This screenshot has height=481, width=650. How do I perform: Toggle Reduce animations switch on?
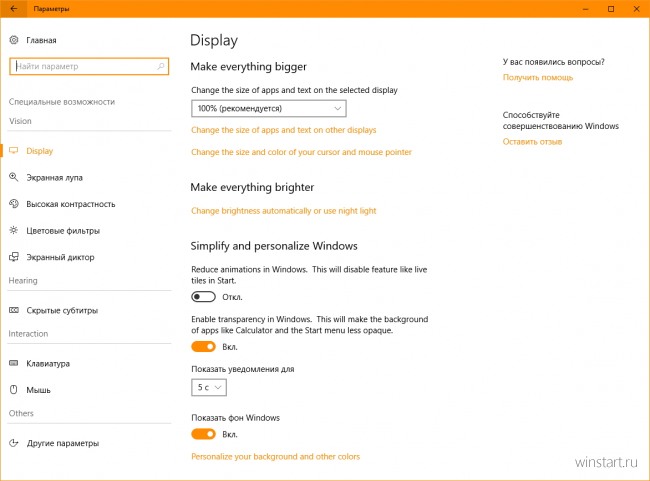click(x=203, y=297)
